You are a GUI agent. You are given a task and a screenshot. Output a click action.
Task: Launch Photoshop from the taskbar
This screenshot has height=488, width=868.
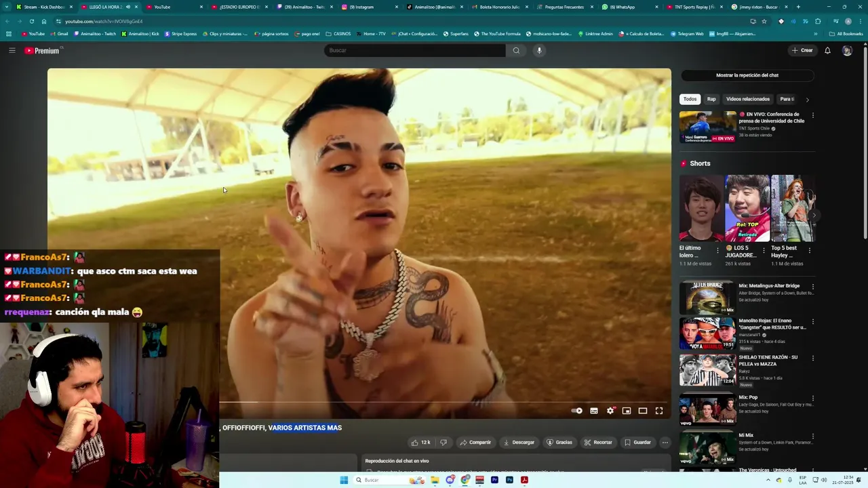click(509, 480)
